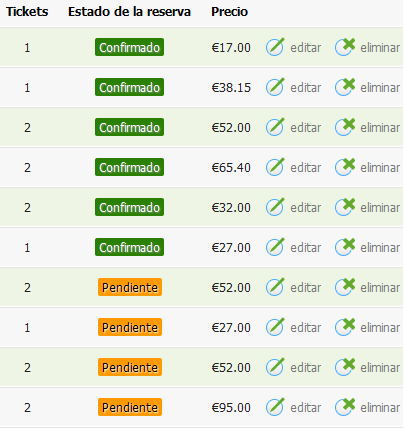Click the 'eliminar' link for confirmed €27.00 booking

[380, 248]
